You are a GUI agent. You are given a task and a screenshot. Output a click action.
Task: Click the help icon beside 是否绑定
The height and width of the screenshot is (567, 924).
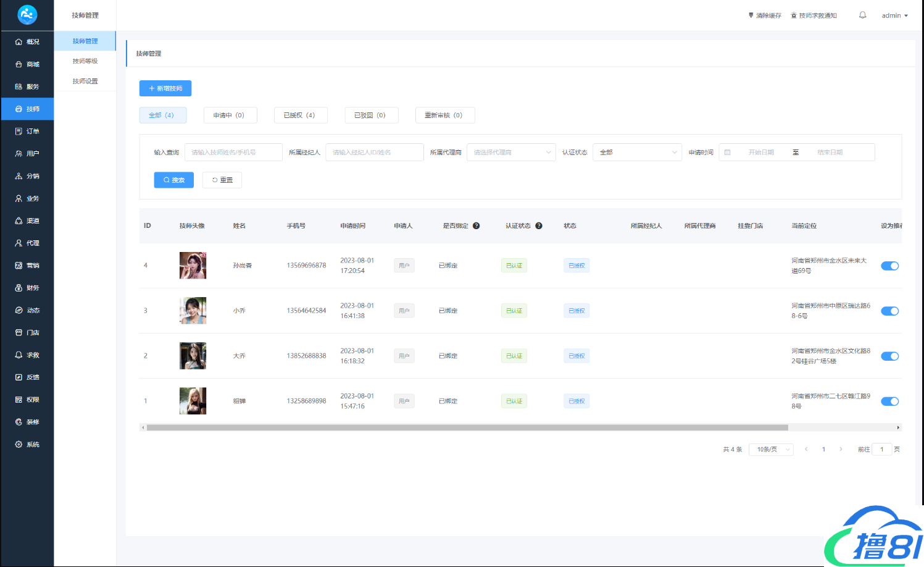click(477, 226)
